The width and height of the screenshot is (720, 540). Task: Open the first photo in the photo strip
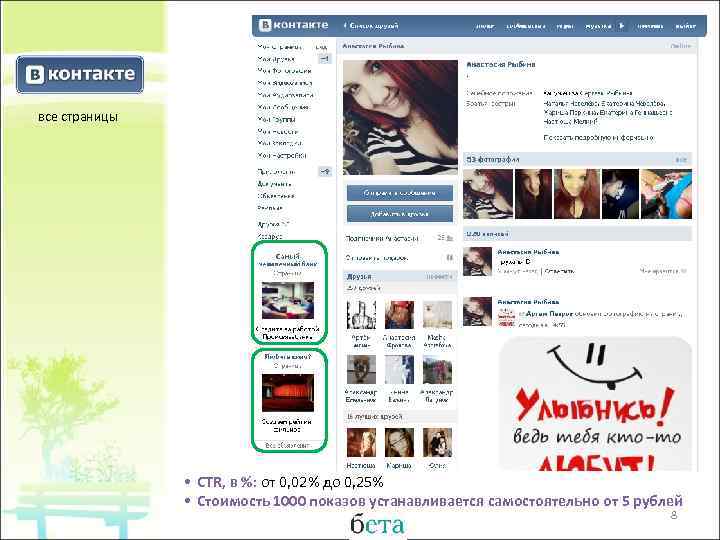tap(488, 194)
